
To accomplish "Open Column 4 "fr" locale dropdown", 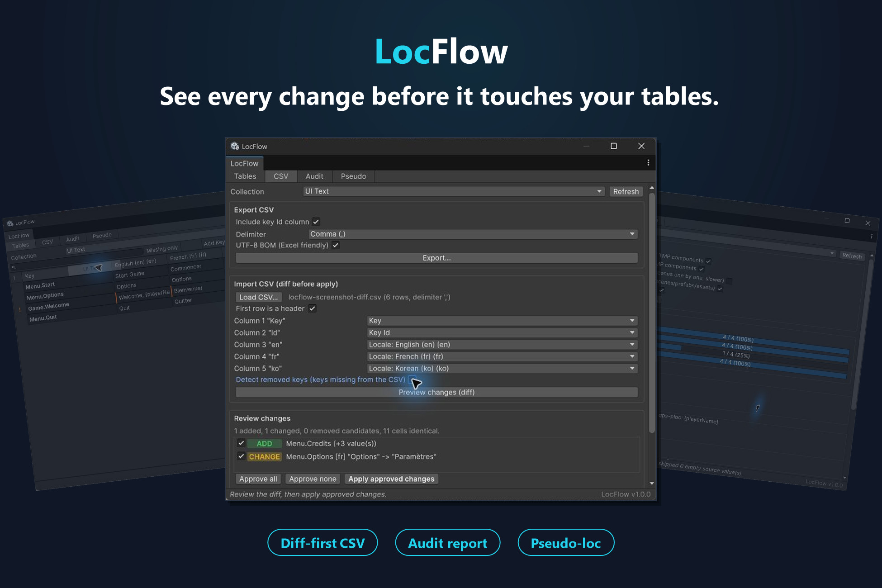I will [x=502, y=356].
